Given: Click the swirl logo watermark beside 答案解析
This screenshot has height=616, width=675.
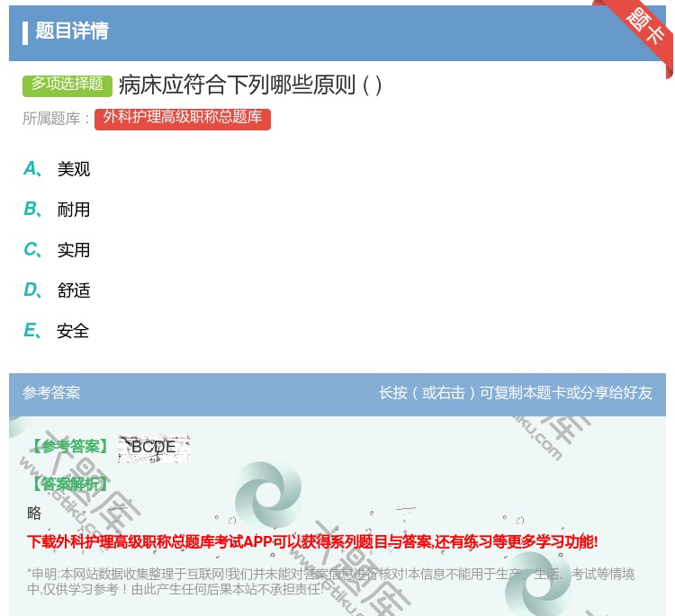Looking at the screenshot, I should pyautogui.click(x=267, y=493).
